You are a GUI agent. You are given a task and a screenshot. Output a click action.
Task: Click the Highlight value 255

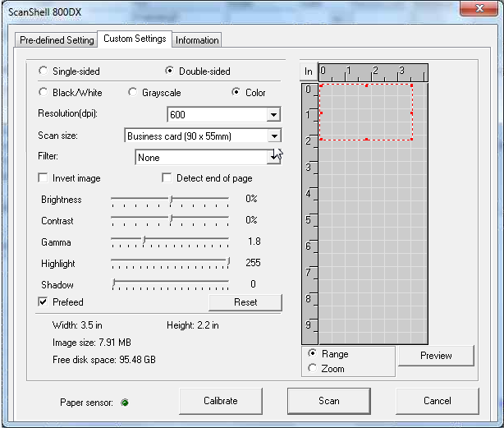[x=253, y=262]
